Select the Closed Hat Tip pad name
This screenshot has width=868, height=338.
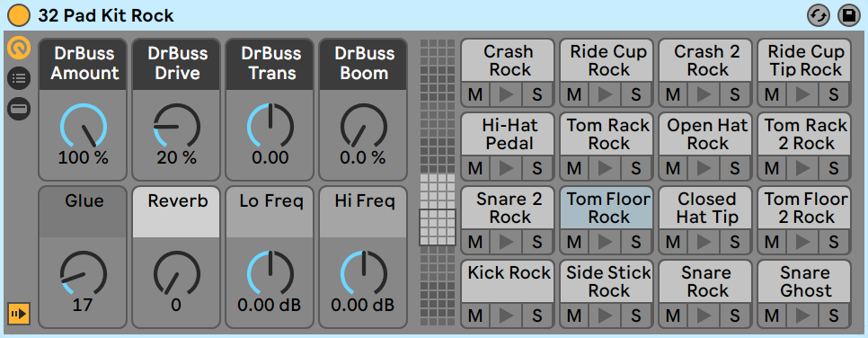[705, 208]
